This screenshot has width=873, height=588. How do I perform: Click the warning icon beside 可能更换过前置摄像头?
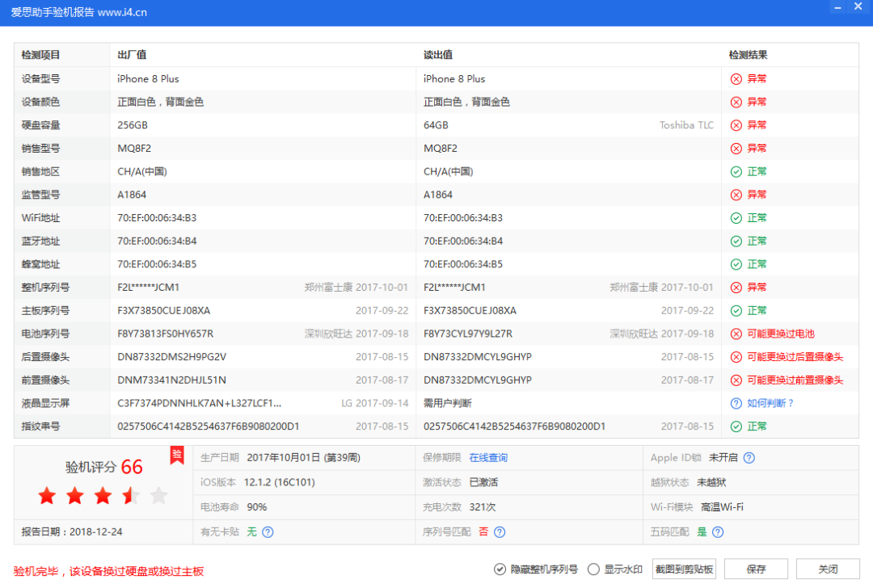pos(736,380)
